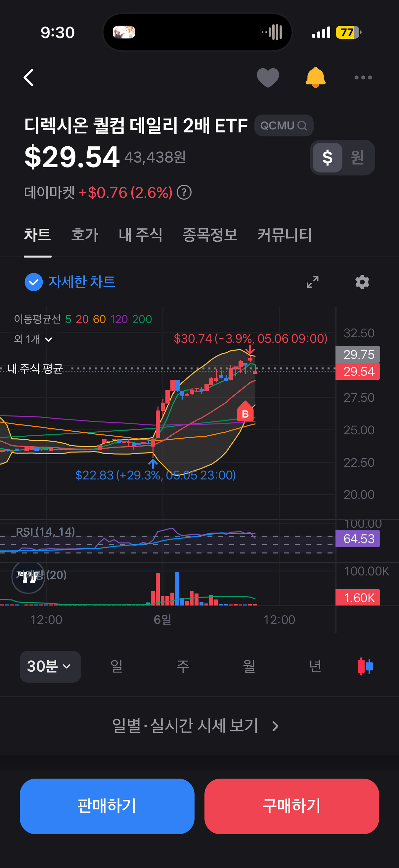Open the 30분 interval dropdown

coord(50,666)
